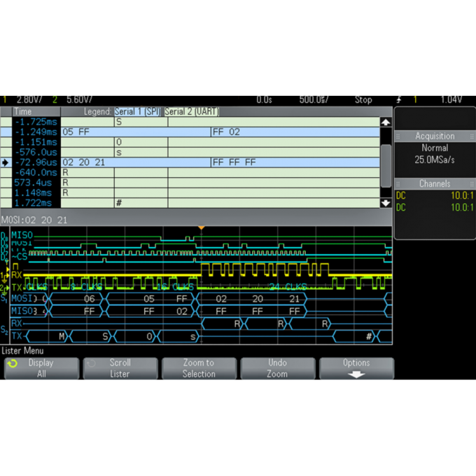Screen dimensions: 476x476
Task: Click the 24 CLKS annotation
Action: pyautogui.click(x=288, y=287)
